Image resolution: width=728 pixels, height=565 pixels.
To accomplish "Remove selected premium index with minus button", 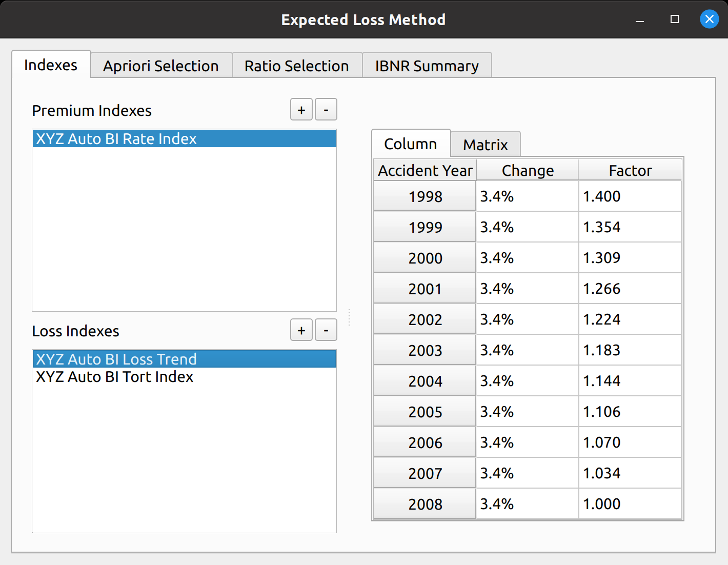I will [x=326, y=110].
